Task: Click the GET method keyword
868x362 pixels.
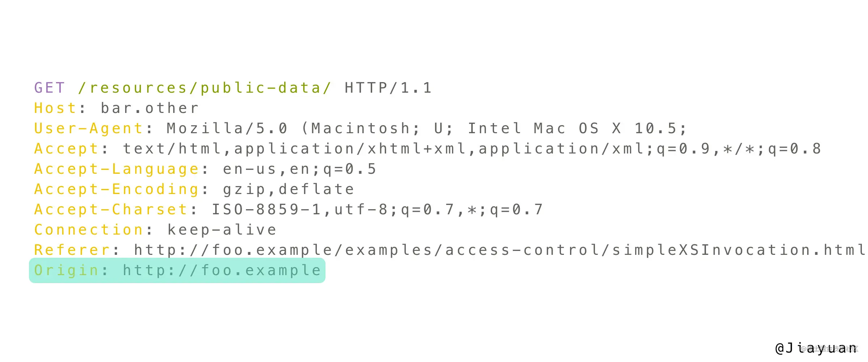Action: pos(50,88)
